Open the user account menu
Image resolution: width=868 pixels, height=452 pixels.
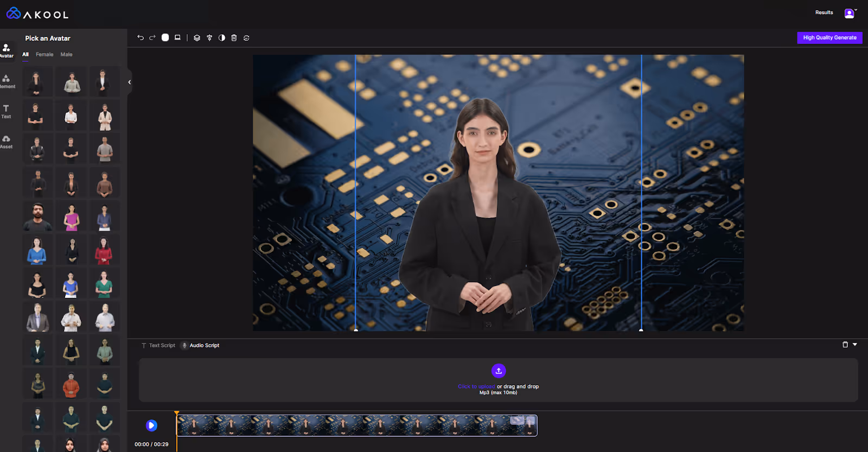pos(850,13)
